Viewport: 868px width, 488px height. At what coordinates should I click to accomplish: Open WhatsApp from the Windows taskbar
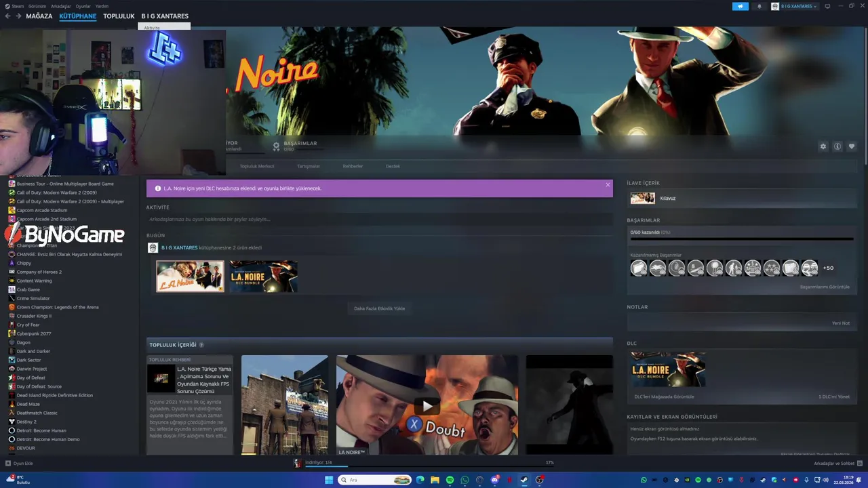[465, 480]
